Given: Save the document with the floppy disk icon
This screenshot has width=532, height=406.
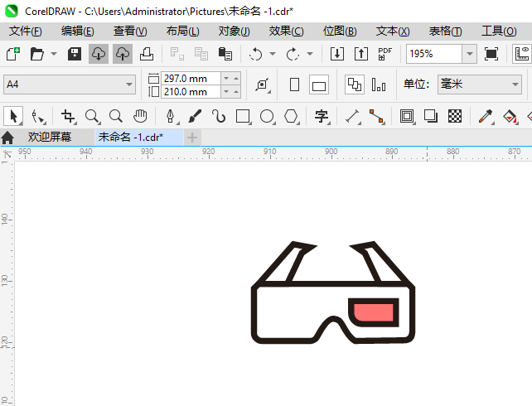Looking at the screenshot, I should tap(75, 54).
